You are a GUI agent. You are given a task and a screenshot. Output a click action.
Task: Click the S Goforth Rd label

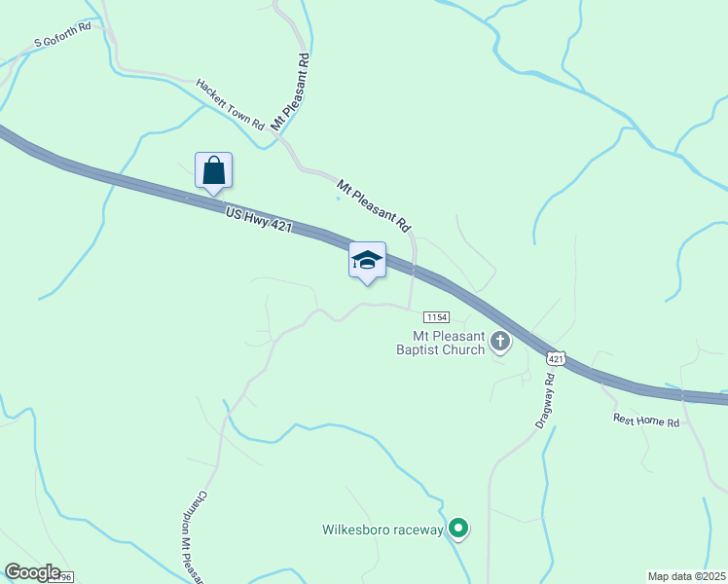point(62,34)
